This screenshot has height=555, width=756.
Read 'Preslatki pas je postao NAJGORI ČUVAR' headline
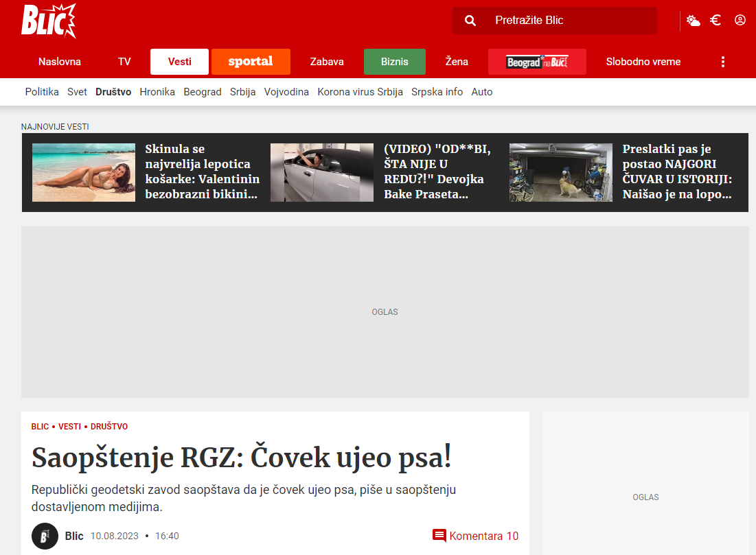click(677, 172)
